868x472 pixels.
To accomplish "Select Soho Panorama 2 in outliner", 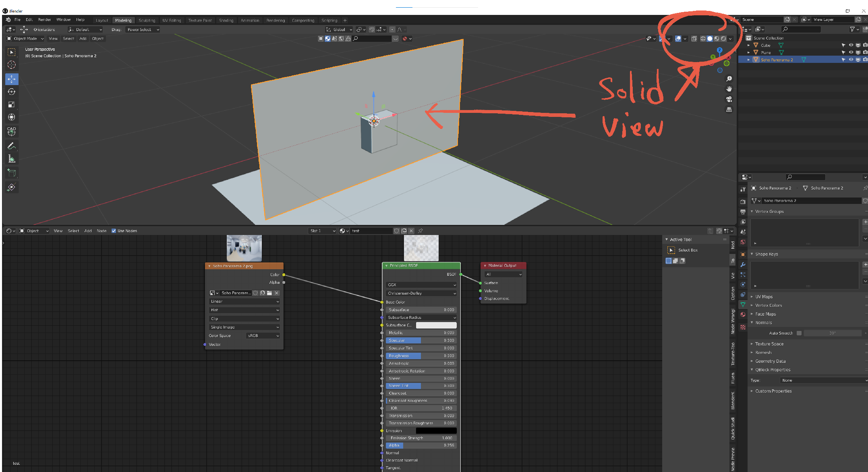I will click(x=777, y=60).
